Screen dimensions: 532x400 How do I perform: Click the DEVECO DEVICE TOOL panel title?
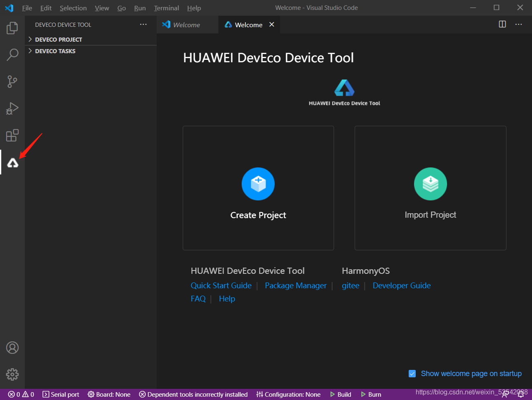pos(63,25)
